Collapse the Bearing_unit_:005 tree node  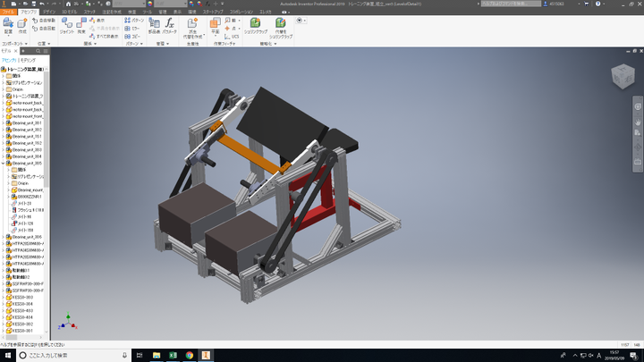tap(3, 164)
